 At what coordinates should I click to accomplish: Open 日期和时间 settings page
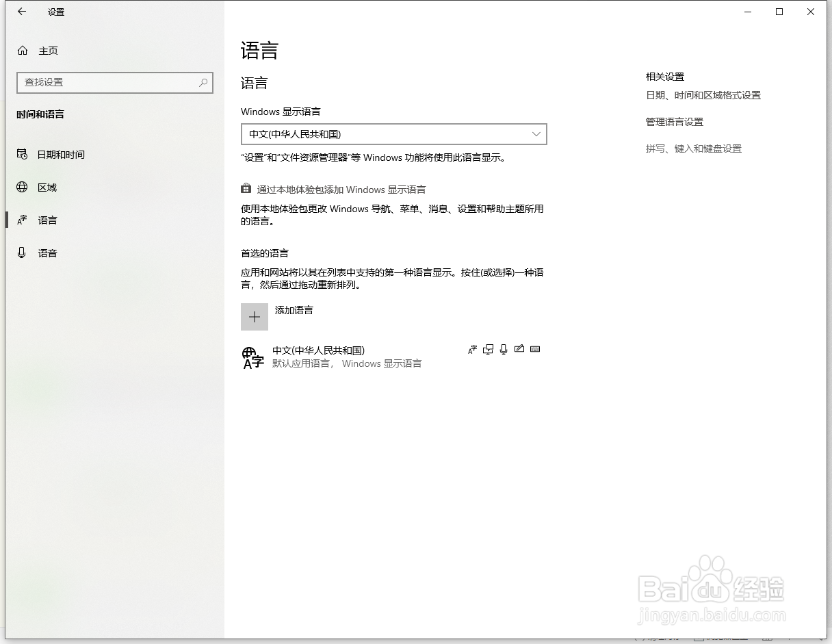point(61,155)
